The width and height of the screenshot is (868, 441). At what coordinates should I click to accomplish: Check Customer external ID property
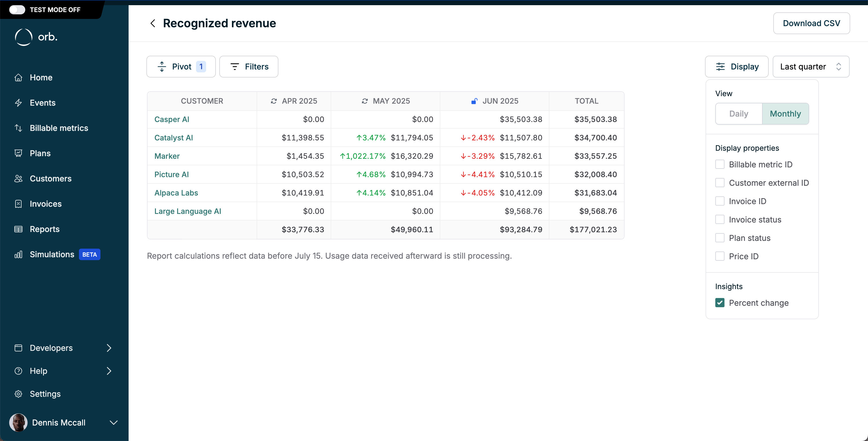pyautogui.click(x=720, y=183)
